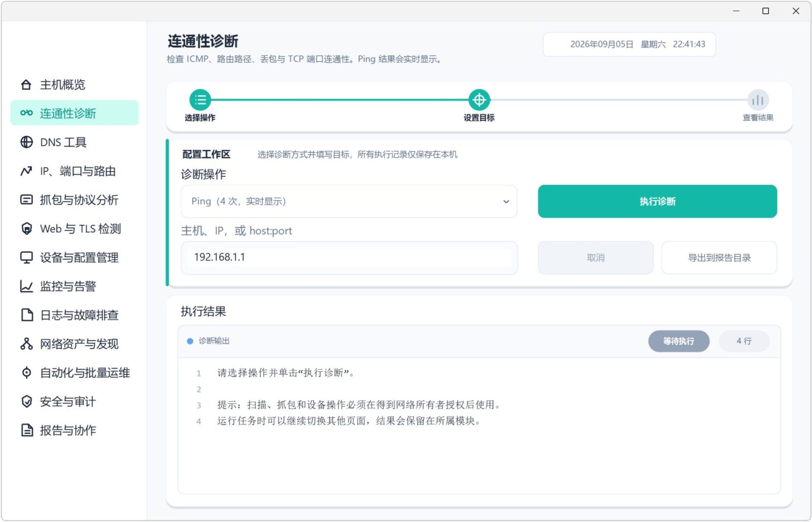Minimize the application window
Image resolution: width=812 pixels, height=522 pixels.
click(736, 11)
